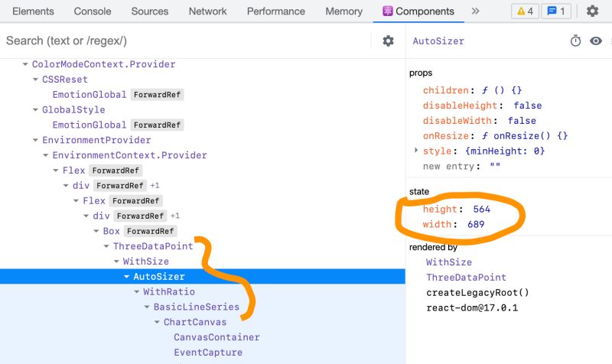Viewport: 612px width, 364px height.
Task: Edit the width state value 689
Action: pos(476,224)
